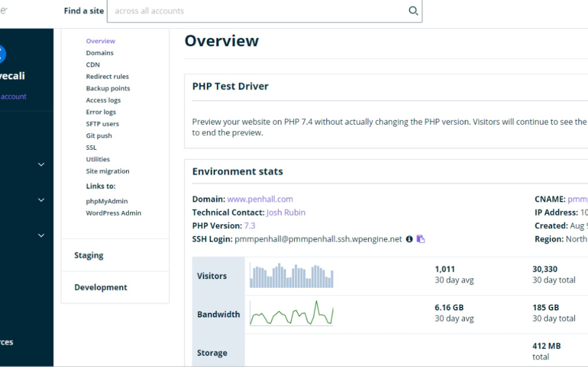Click the search magnifier icon
588x367 pixels.
(413, 11)
